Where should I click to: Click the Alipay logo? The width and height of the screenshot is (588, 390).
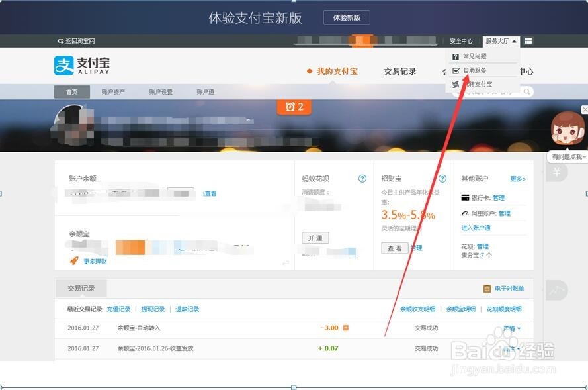82,66
